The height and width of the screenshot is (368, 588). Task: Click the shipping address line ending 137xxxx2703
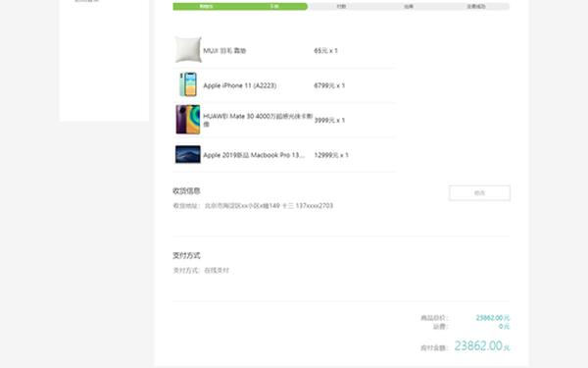253,206
